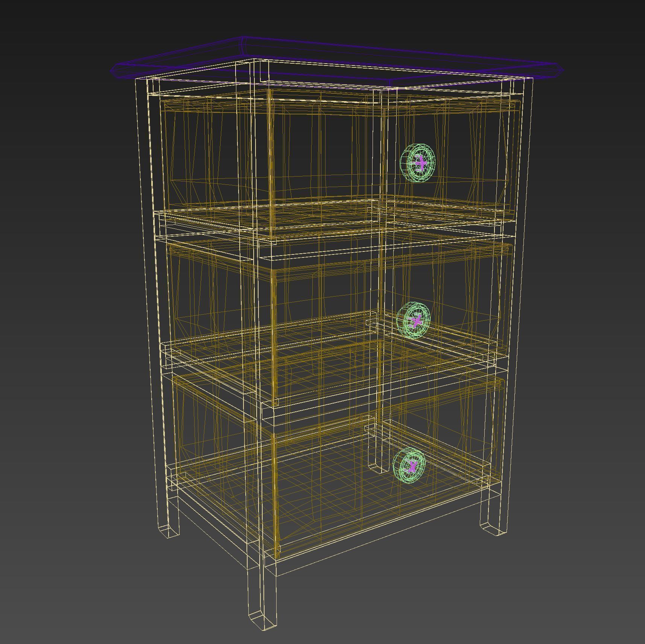The width and height of the screenshot is (645, 644).
Task: Select the green knob on the top drawer
Action: click(x=417, y=163)
